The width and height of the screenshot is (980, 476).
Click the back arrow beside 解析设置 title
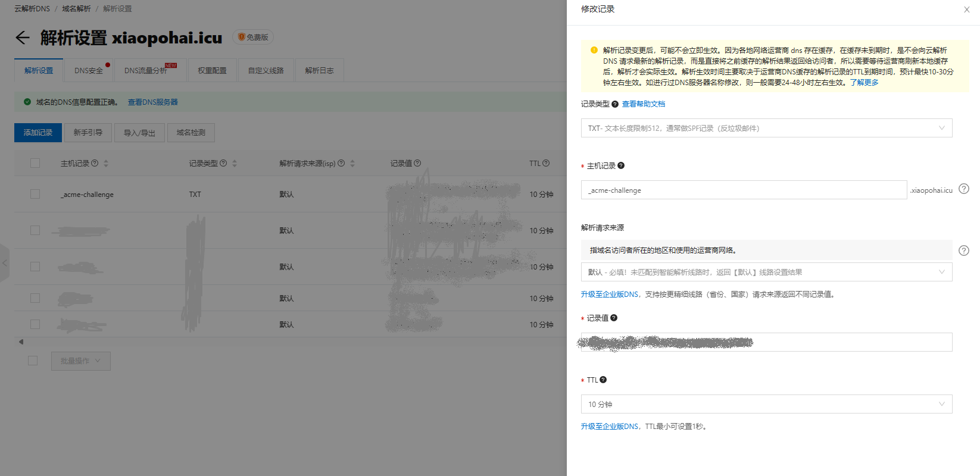pos(22,38)
